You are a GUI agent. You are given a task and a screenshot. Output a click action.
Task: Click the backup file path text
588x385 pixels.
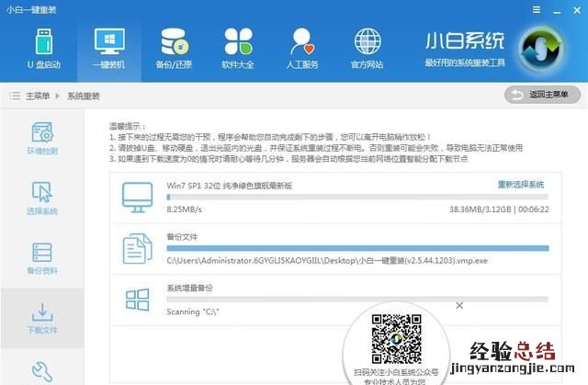coord(327,261)
